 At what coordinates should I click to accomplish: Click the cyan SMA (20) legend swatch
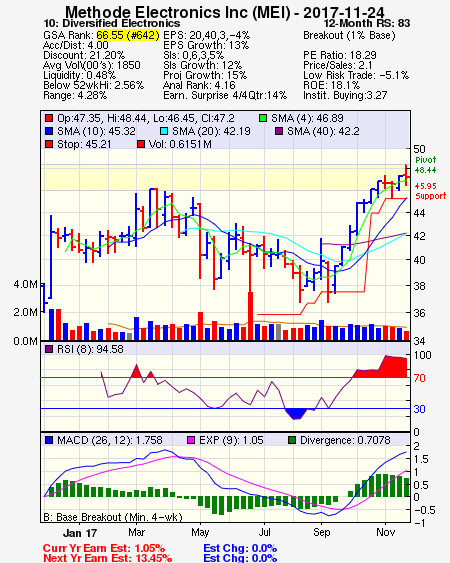click(x=164, y=131)
